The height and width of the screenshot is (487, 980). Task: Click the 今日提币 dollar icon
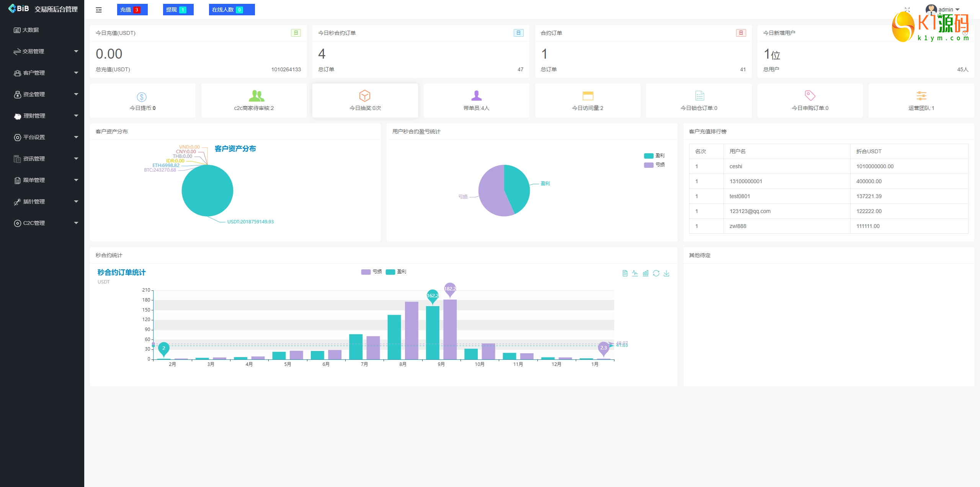142,97
